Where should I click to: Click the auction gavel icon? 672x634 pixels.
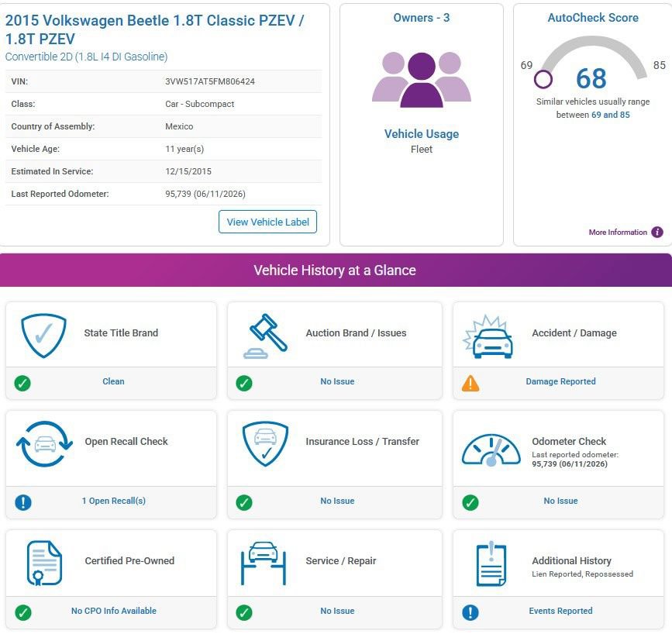coord(265,336)
